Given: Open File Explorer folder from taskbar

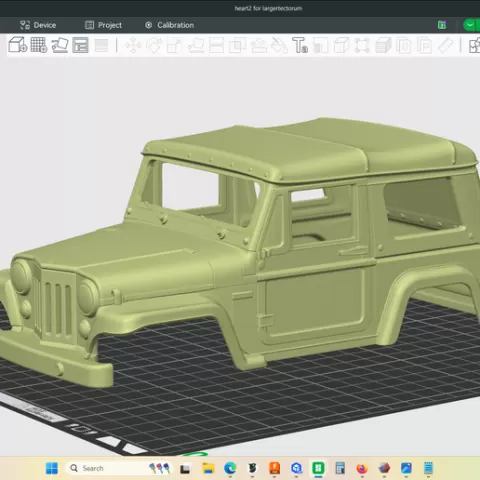Looking at the screenshot, I should tap(208, 468).
